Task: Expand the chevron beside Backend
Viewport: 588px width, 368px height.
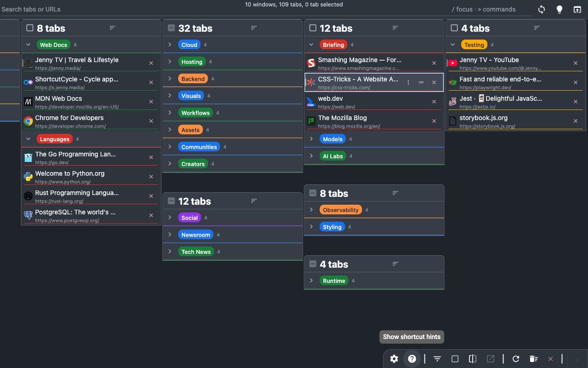Action: pos(170,79)
